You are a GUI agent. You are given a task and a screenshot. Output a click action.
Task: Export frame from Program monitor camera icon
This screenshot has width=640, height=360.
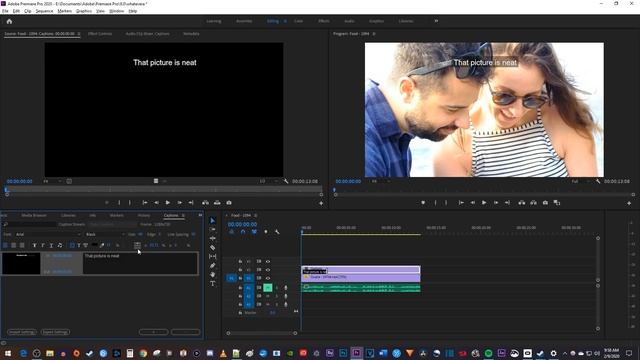pyautogui.click(x=545, y=202)
